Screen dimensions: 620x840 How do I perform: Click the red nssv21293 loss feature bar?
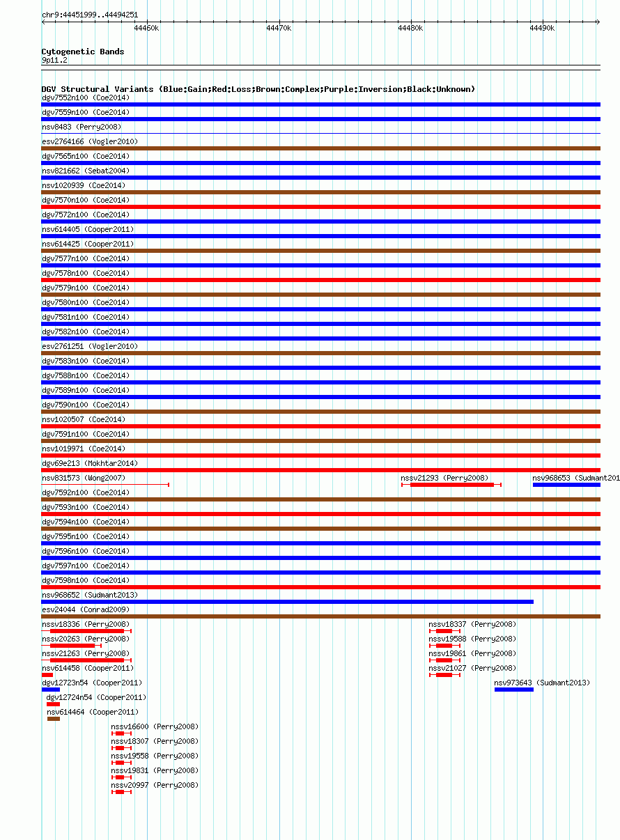pyautogui.click(x=452, y=485)
